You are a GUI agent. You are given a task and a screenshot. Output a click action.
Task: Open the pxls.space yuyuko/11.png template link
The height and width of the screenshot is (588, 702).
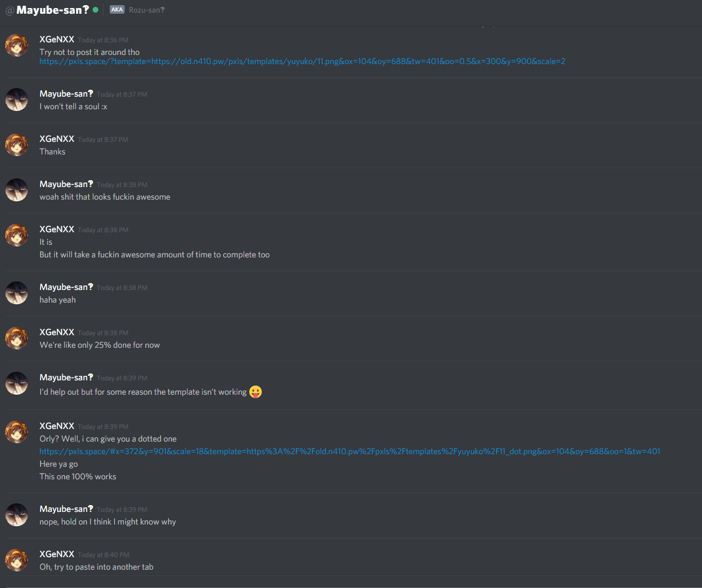point(302,61)
